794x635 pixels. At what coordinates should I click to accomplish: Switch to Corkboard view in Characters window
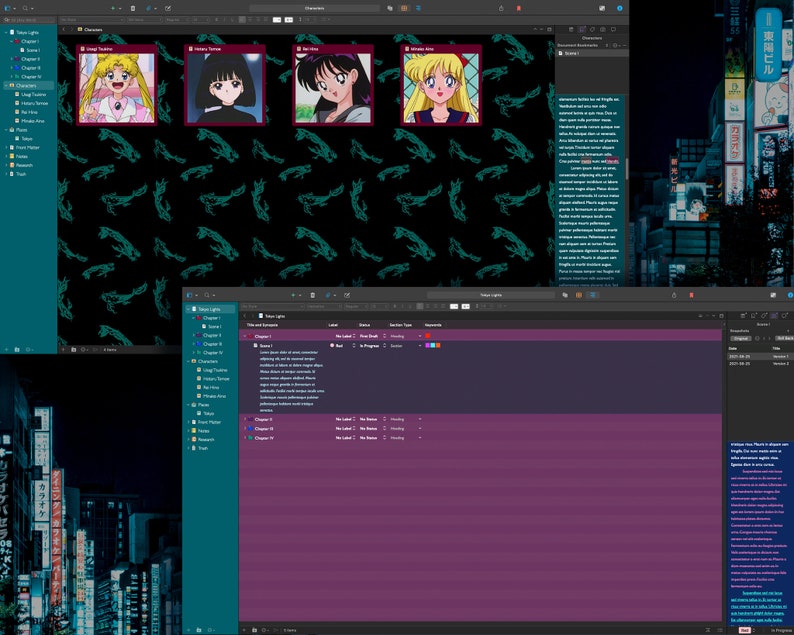(x=404, y=8)
